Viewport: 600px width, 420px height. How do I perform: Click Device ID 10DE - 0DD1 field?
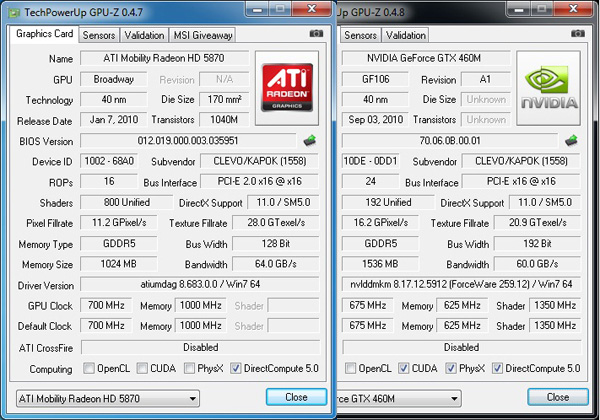click(370, 161)
